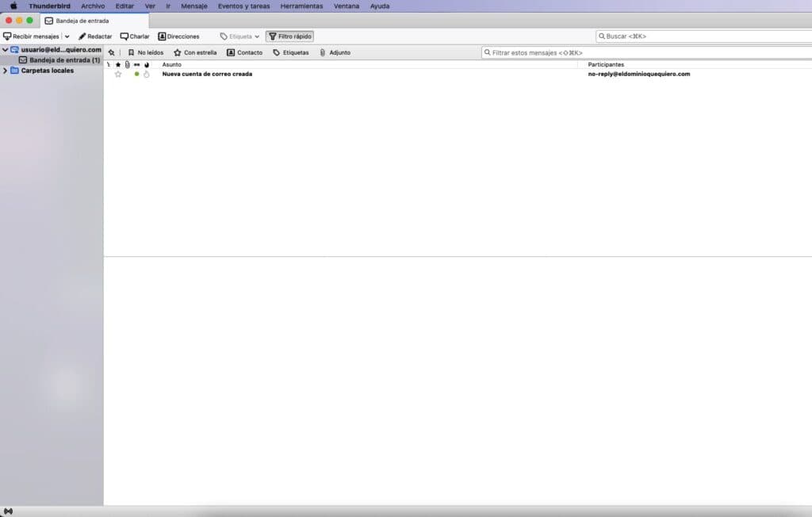Viewport: 812px width, 517px height.
Task: Open the Direcciones address book
Action: 178,36
